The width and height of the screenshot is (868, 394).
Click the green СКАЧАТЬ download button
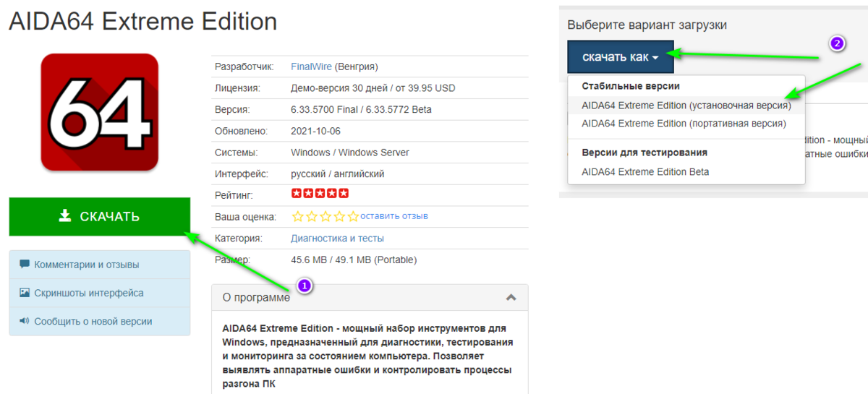(x=100, y=216)
